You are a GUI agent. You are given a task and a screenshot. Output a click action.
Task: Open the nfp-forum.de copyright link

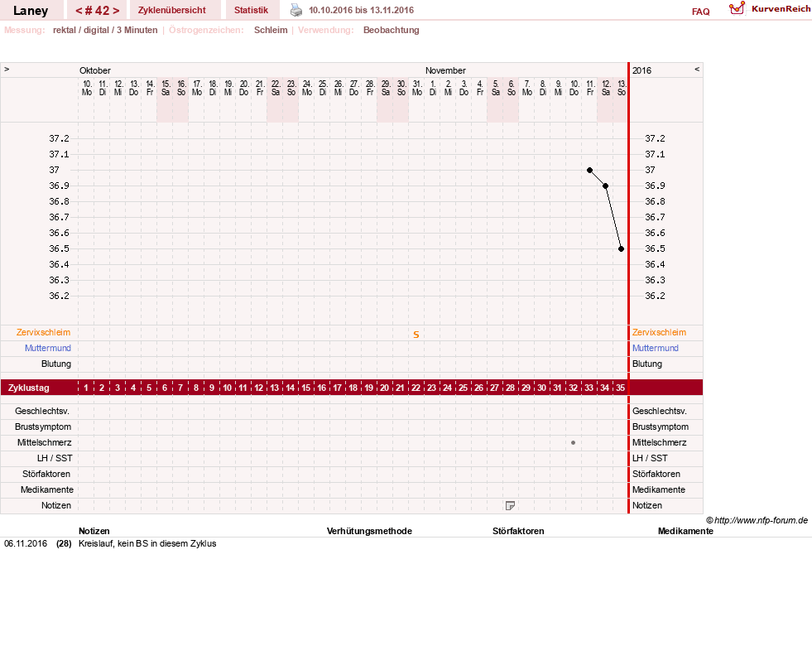[757, 520]
